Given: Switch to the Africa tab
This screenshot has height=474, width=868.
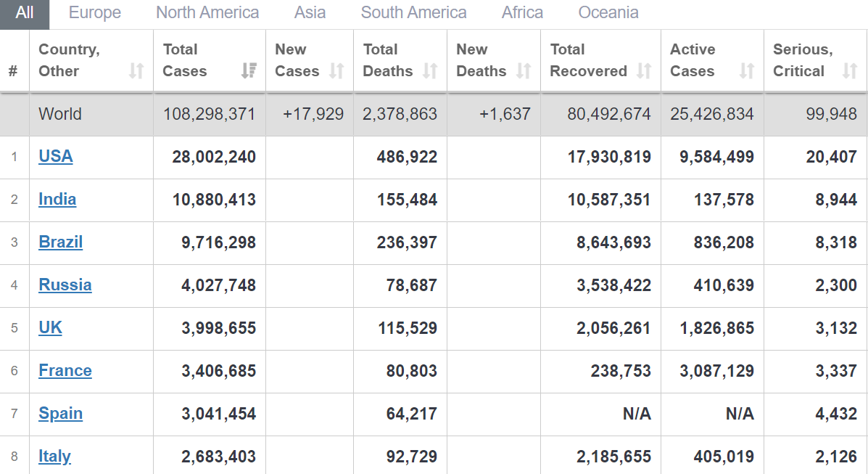Looking at the screenshot, I should point(522,13).
